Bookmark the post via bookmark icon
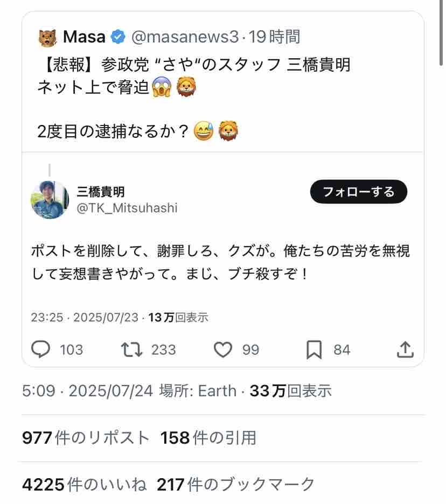The height and width of the screenshot is (504, 446). [x=314, y=349]
